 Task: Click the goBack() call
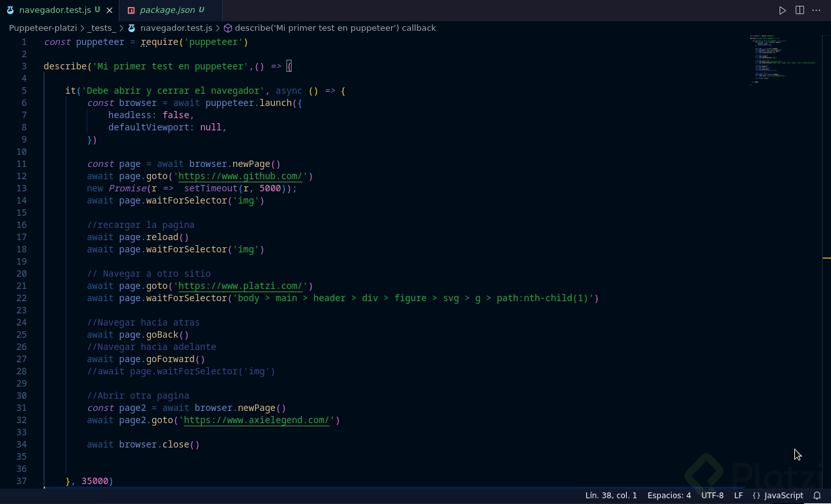[168, 335]
